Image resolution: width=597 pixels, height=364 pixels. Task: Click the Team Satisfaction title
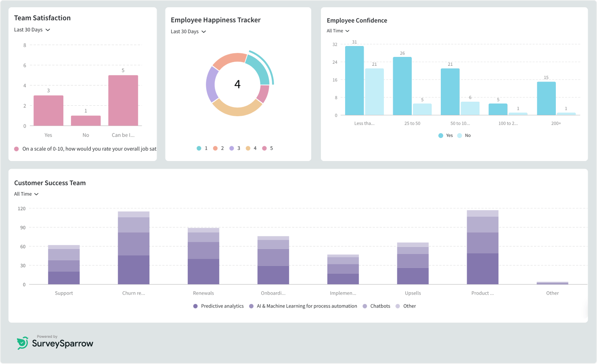click(x=42, y=18)
